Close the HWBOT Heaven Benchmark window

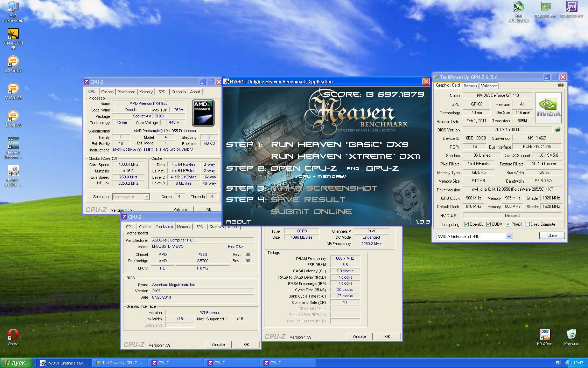click(426, 82)
